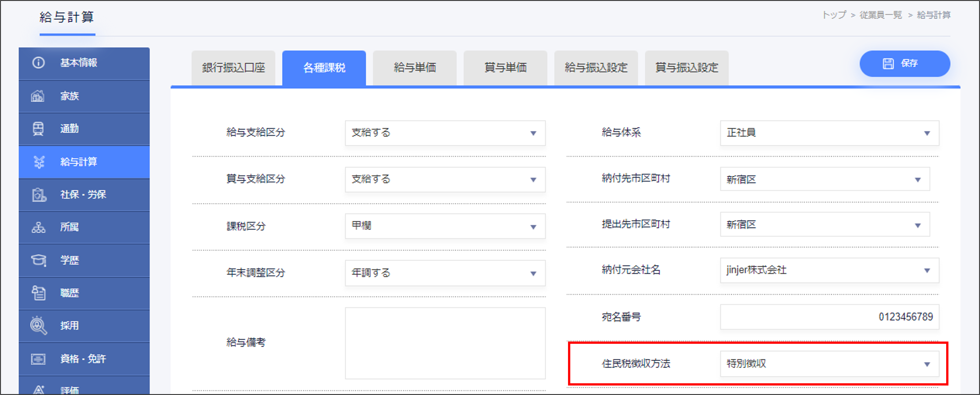The height and width of the screenshot is (395, 980).
Task: Click the floppy disk icon on 保存 button
Action: (888, 64)
